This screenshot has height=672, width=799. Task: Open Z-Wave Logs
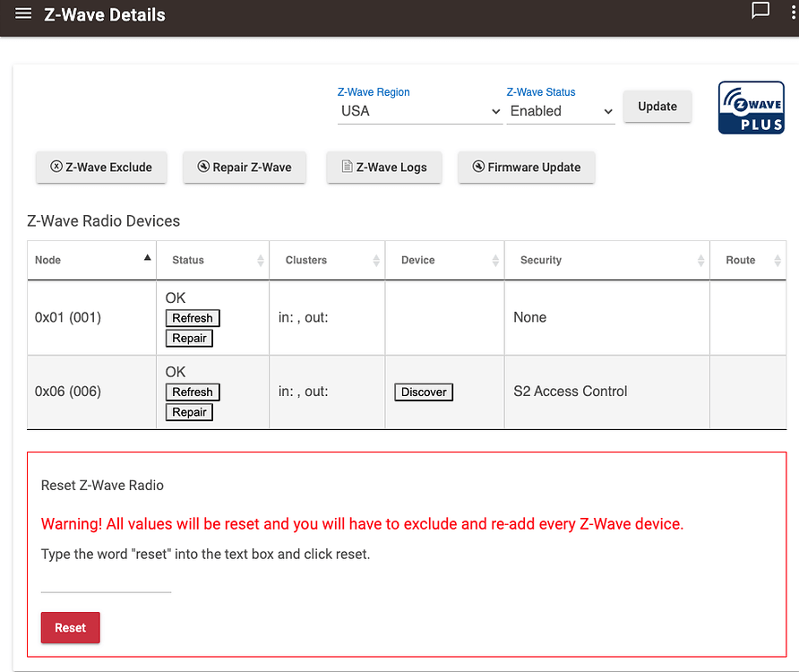click(x=384, y=168)
